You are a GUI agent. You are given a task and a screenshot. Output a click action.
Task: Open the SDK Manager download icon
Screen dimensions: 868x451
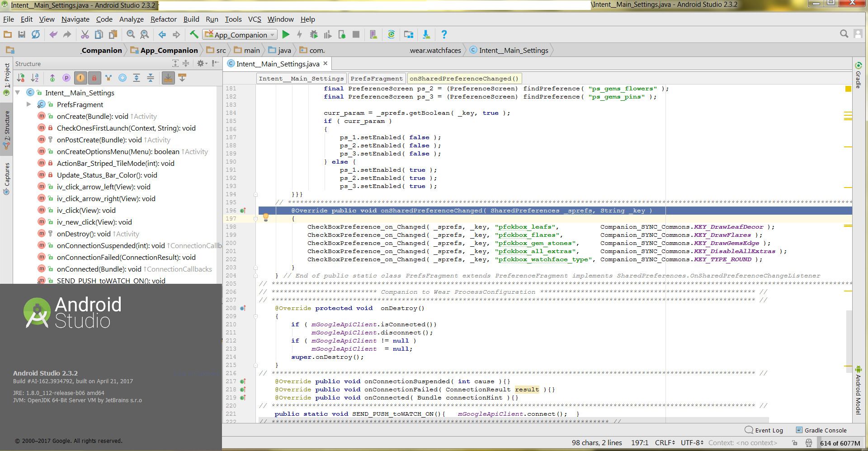click(426, 34)
